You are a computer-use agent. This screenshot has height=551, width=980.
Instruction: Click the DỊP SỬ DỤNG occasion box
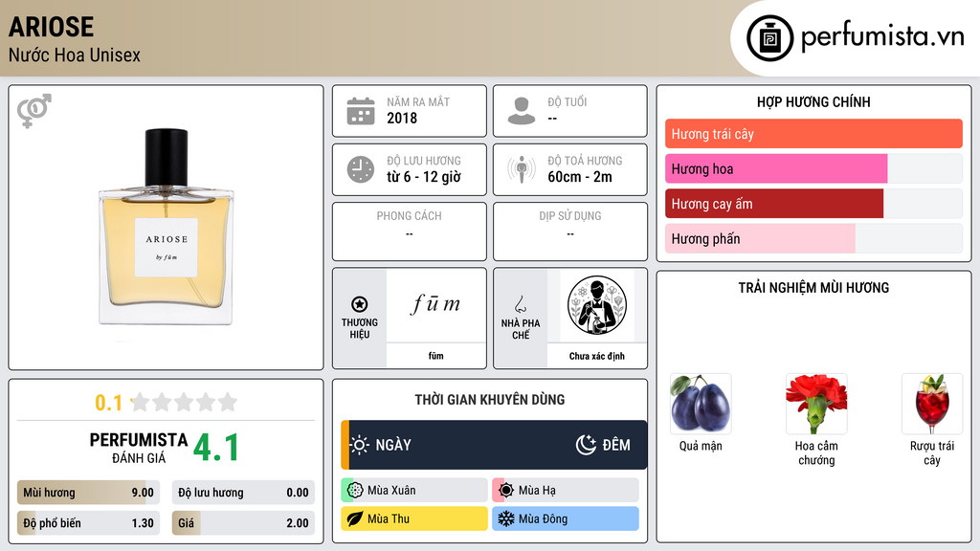point(570,231)
